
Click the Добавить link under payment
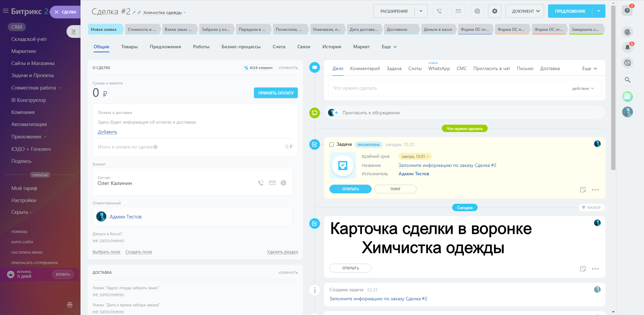click(107, 132)
